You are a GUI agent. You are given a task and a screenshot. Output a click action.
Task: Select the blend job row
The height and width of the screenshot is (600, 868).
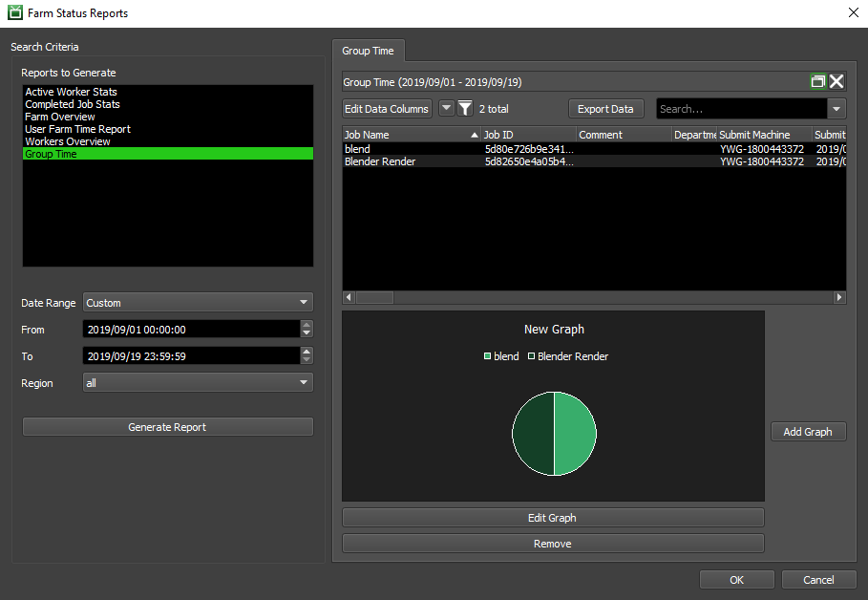tap(594, 148)
